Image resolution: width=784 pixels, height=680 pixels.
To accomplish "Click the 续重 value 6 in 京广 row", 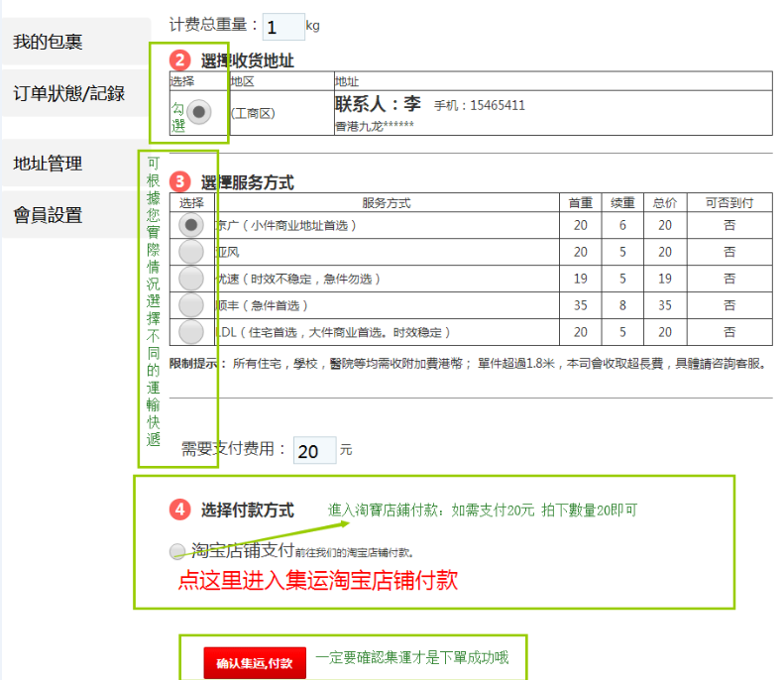I will click(x=622, y=225).
